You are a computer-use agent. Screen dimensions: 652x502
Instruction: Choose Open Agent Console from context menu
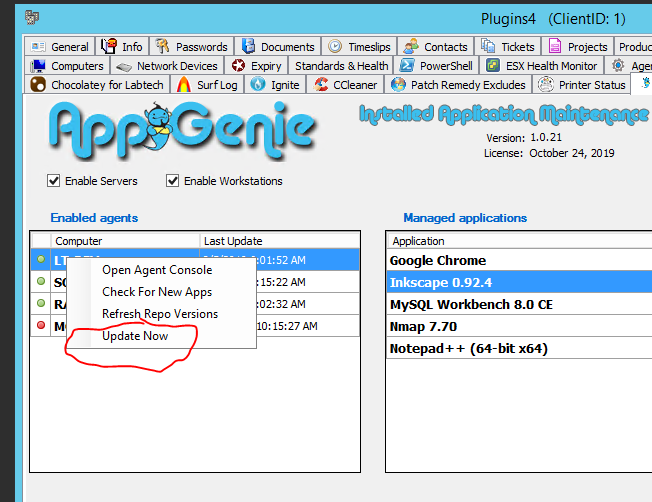pos(161,270)
